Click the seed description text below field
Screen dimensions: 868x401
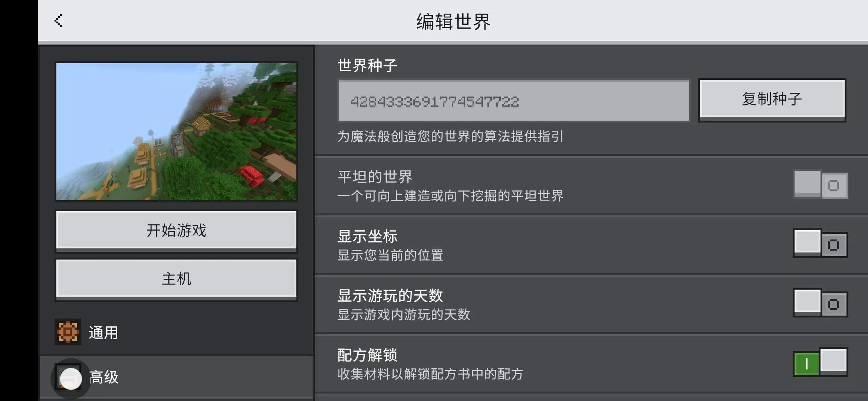pos(450,136)
